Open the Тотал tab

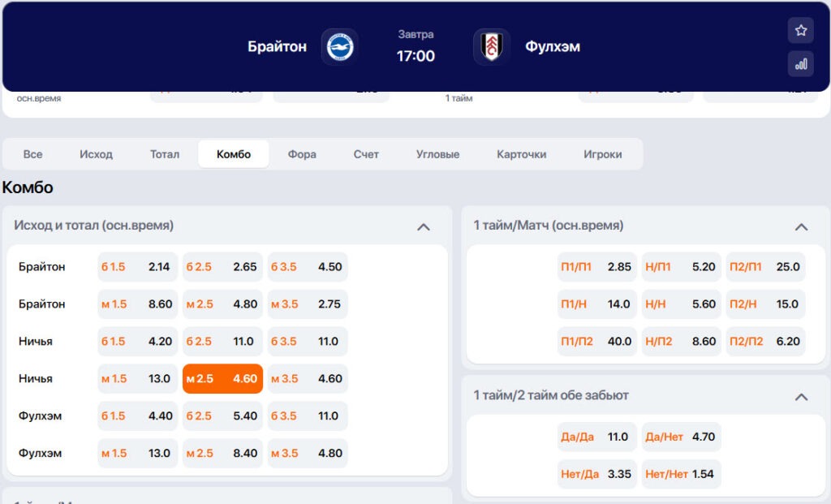pos(164,154)
